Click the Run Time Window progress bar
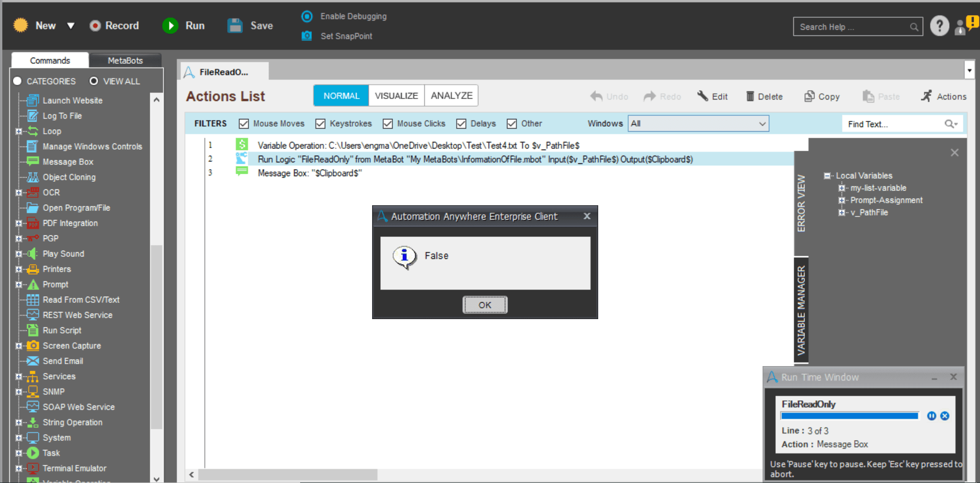This screenshot has width=980, height=483. click(x=850, y=416)
